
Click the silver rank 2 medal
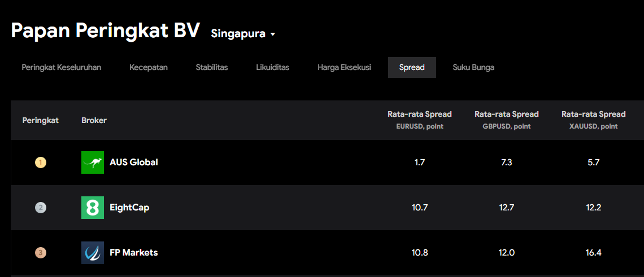tap(41, 208)
